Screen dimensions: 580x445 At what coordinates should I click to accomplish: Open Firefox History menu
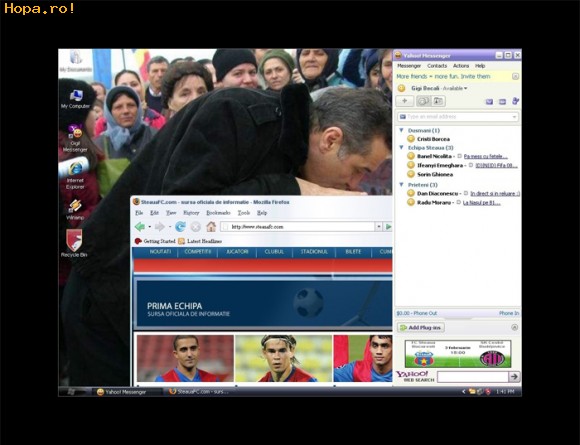pyautogui.click(x=191, y=213)
